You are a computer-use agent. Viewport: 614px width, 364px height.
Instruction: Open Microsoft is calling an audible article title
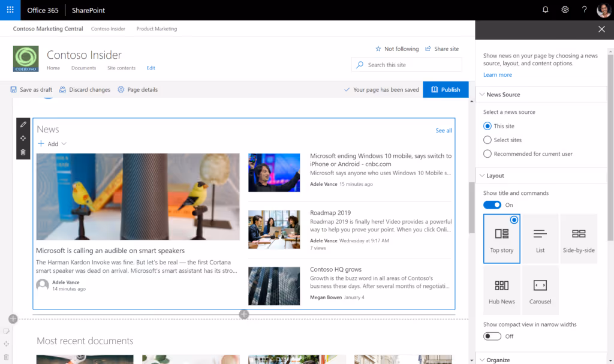(x=110, y=251)
